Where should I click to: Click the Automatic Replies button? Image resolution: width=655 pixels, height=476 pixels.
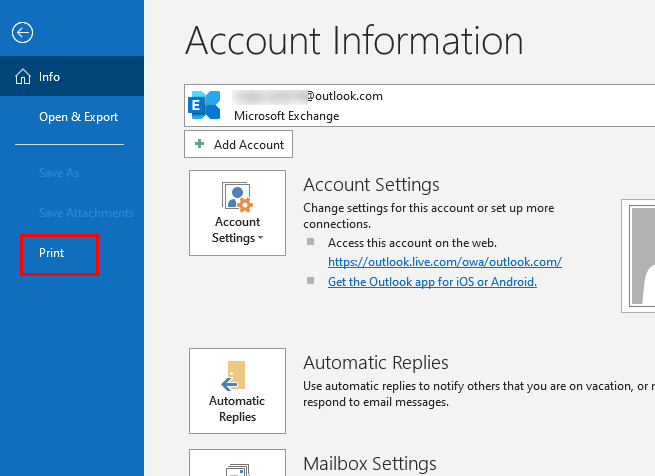237,391
